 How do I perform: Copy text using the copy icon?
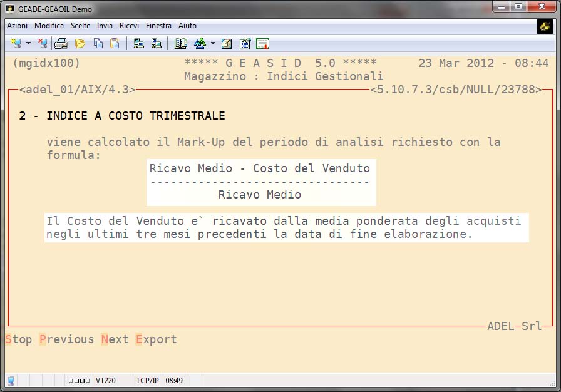pyautogui.click(x=98, y=44)
